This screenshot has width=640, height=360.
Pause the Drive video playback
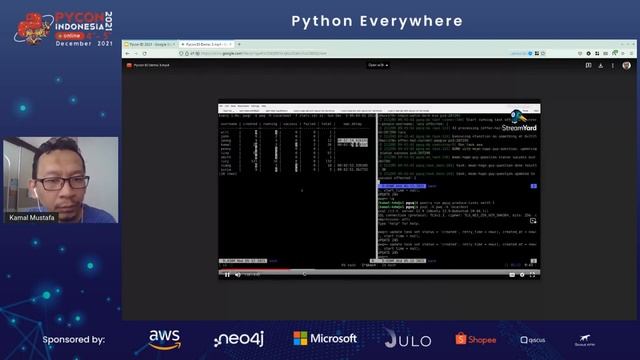point(227,275)
